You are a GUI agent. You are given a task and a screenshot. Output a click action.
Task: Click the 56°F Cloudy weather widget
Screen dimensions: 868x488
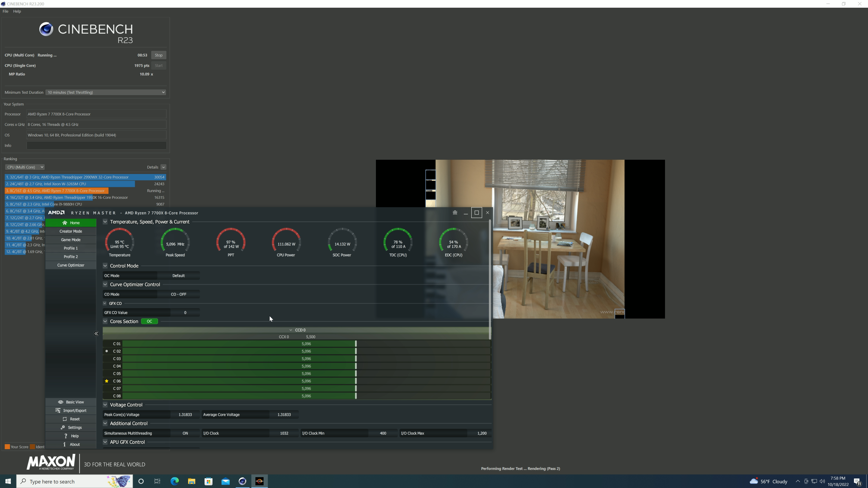pos(769,481)
